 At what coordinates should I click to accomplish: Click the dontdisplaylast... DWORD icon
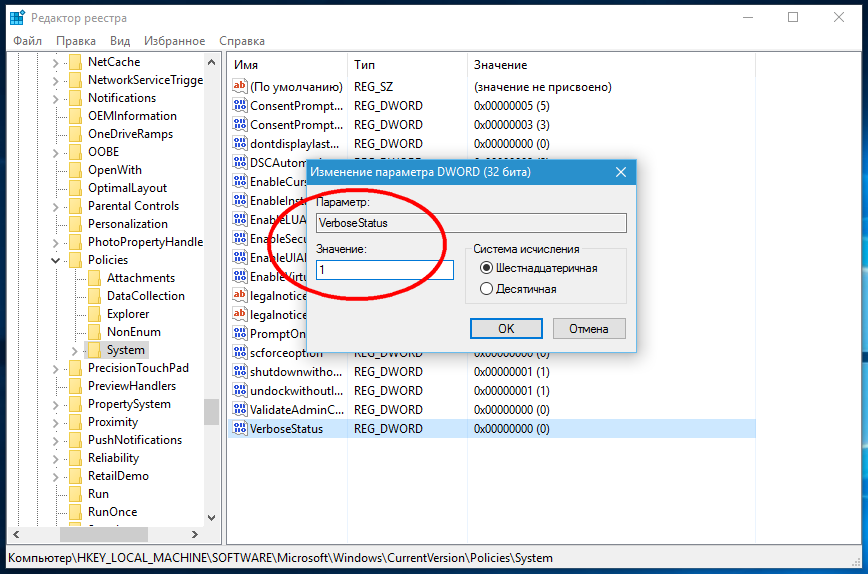tap(240, 143)
